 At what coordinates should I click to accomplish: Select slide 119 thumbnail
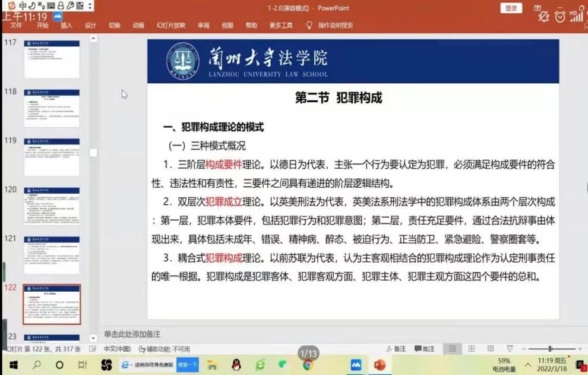point(52,157)
